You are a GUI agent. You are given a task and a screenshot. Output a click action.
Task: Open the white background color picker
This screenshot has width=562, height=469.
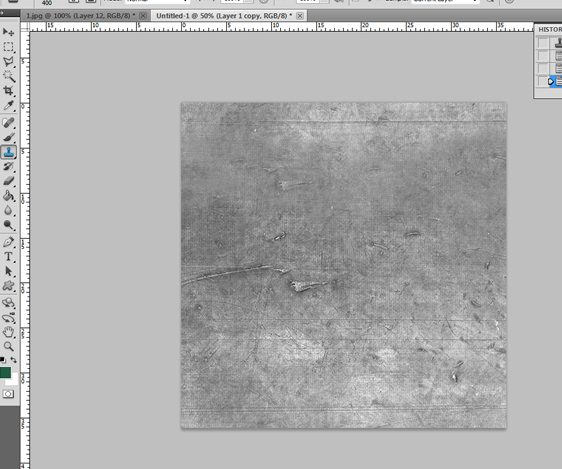(x=14, y=381)
